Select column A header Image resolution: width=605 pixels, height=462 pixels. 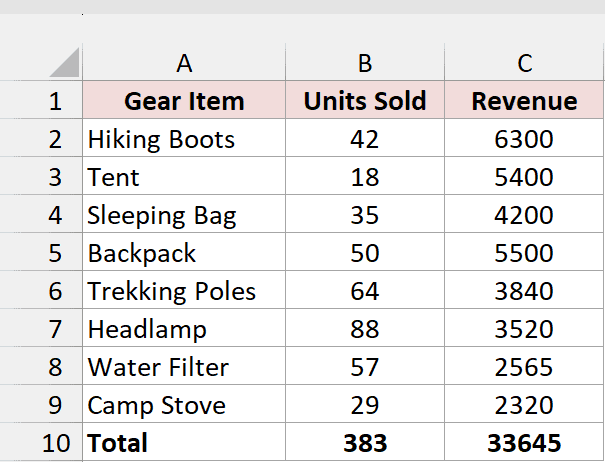pyautogui.click(x=184, y=62)
